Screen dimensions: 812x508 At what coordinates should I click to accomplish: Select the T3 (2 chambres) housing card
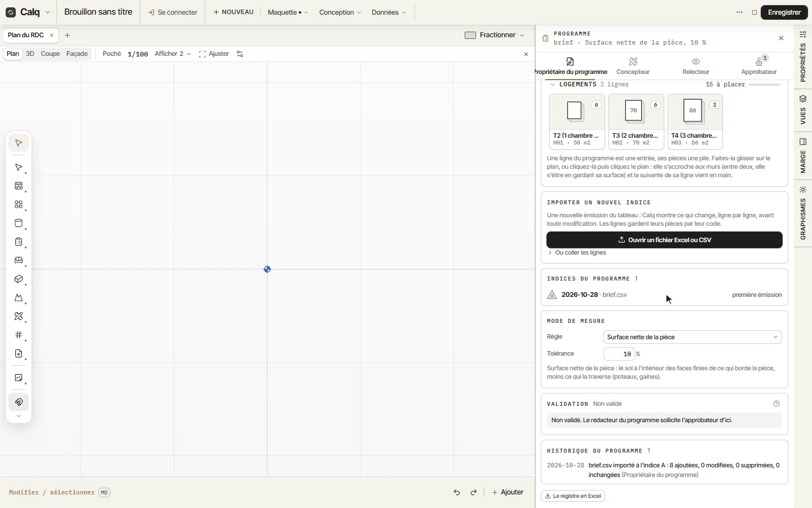636,121
